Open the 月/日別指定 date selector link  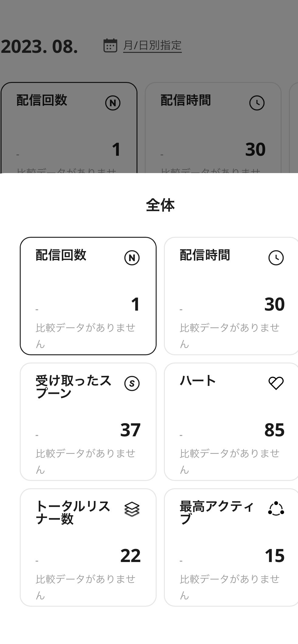[x=152, y=46]
